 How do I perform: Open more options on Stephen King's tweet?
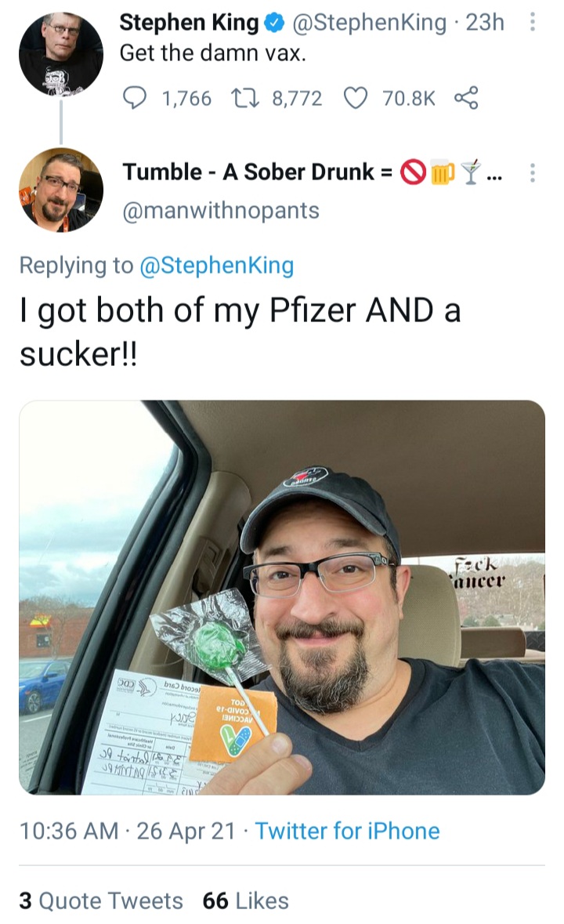tap(532, 23)
